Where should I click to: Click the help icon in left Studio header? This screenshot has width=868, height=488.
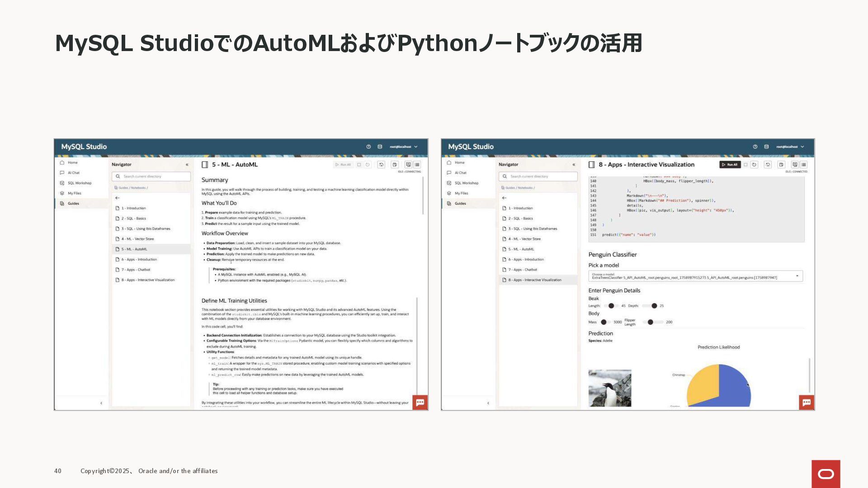click(368, 147)
